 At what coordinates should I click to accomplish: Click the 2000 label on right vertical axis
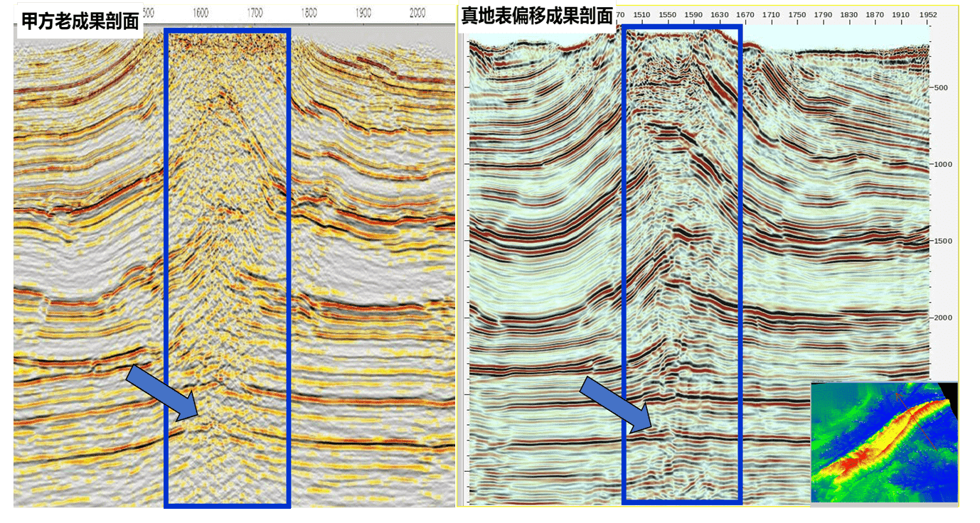[944, 318]
